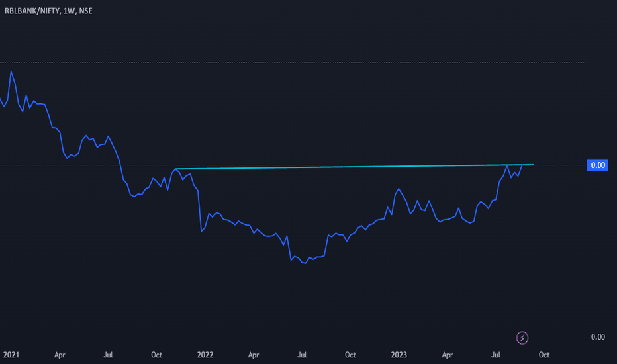Click the lower dotted horizontal line
Screen dimensions: 617x364
coord(293,267)
